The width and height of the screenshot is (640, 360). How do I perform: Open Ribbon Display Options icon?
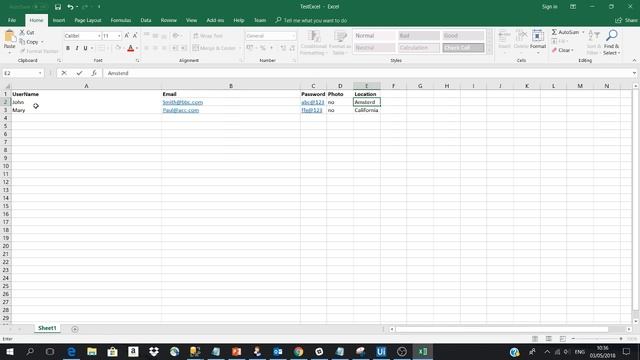pos(573,7)
